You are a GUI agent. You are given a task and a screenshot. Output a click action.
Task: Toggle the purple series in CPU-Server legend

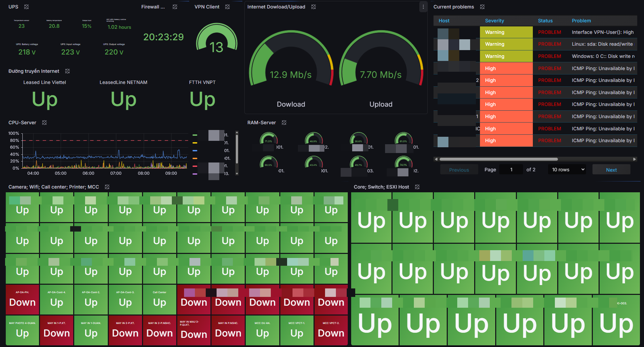click(195, 174)
